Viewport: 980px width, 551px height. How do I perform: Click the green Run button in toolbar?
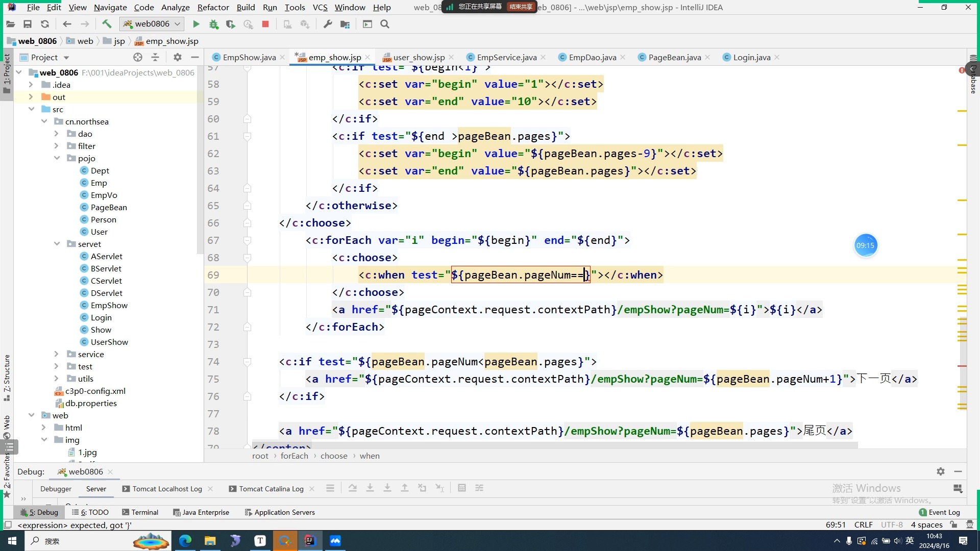pyautogui.click(x=196, y=24)
